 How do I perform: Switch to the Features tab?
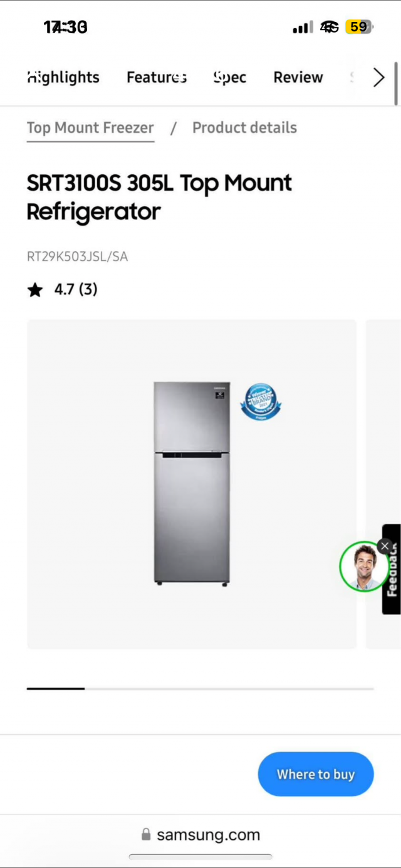tap(157, 77)
